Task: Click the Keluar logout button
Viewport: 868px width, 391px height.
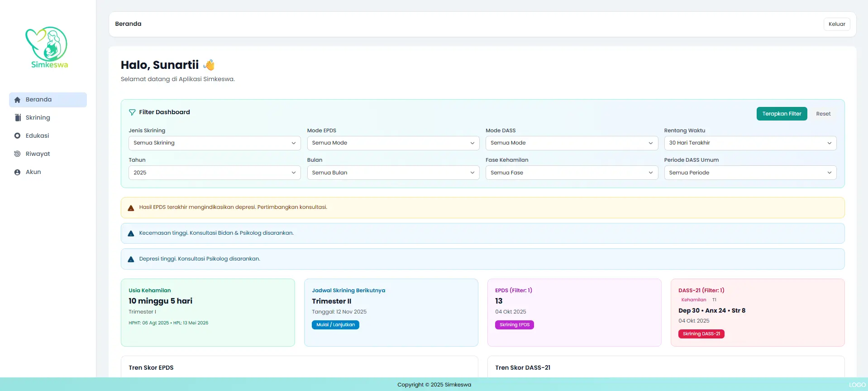Action: 836,24
